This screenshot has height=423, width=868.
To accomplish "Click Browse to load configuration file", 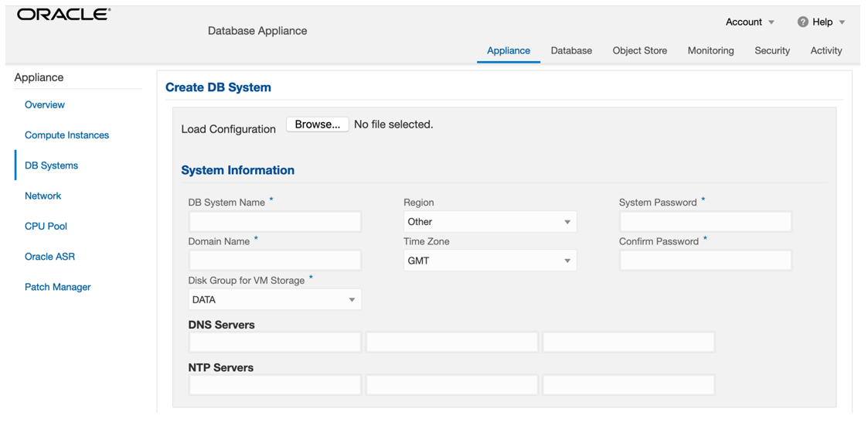I will pos(317,125).
